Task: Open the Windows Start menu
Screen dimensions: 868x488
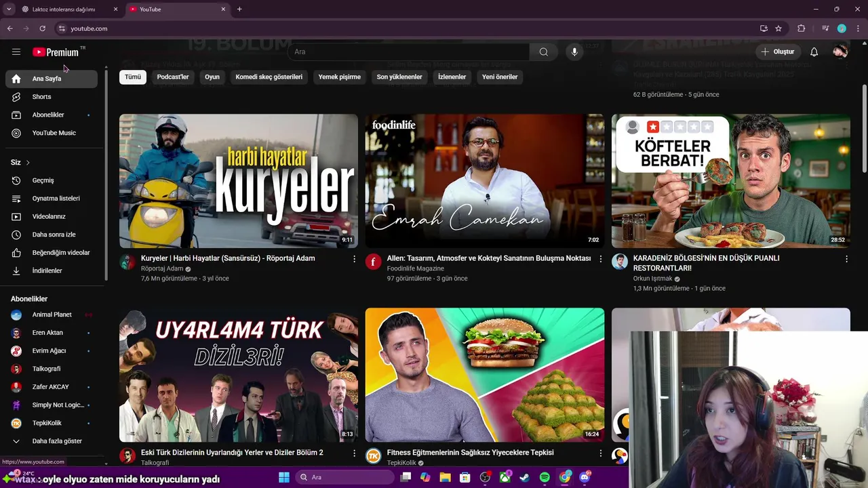Action: click(x=284, y=477)
